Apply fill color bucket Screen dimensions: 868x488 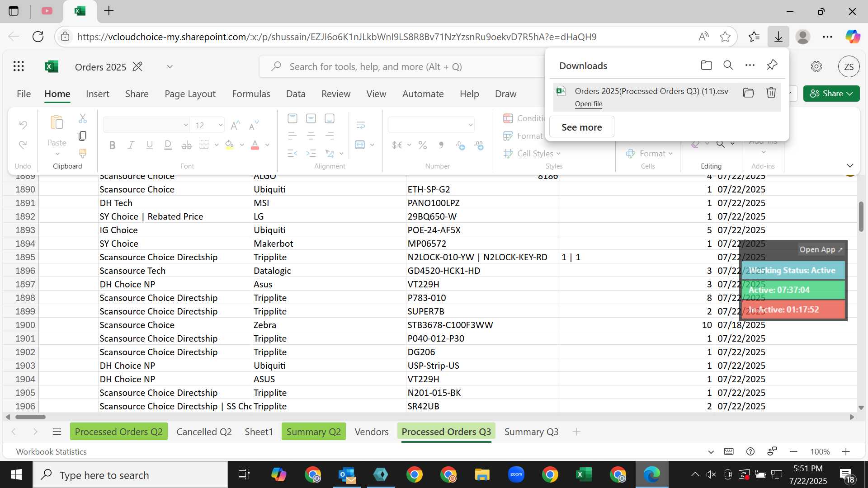click(230, 145)
